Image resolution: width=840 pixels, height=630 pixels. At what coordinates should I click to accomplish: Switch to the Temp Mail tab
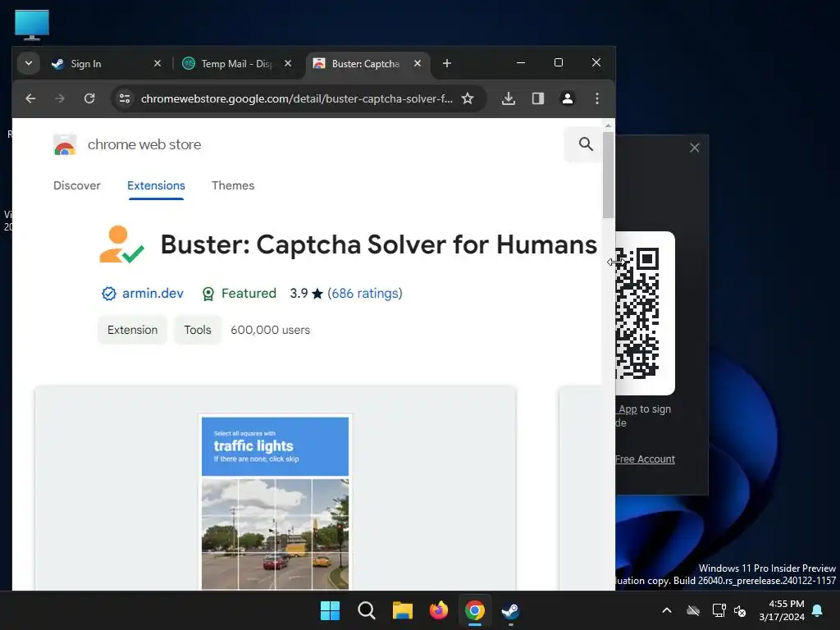click(239, 64)
